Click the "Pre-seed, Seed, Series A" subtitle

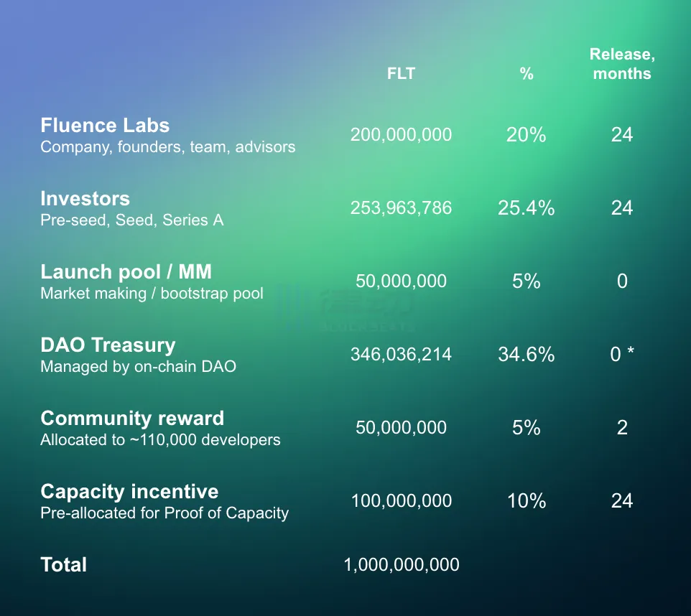[x=131, y=220]
